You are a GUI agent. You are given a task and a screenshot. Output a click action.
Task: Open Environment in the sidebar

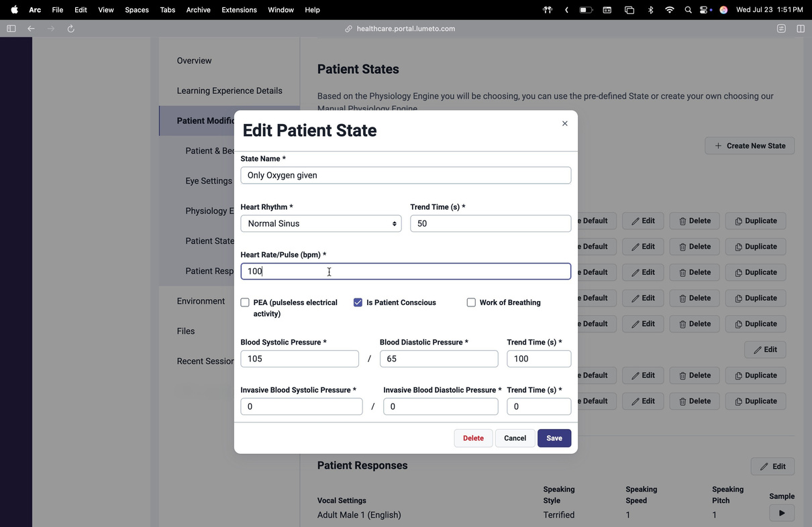point(201,301)
